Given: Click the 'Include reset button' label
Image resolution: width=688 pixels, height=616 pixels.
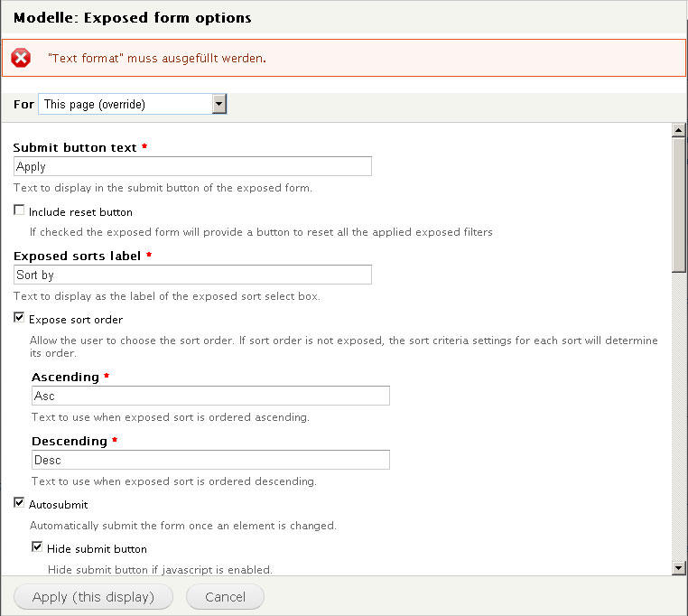Looking at the screenshot, I should [x=80, y=212].
